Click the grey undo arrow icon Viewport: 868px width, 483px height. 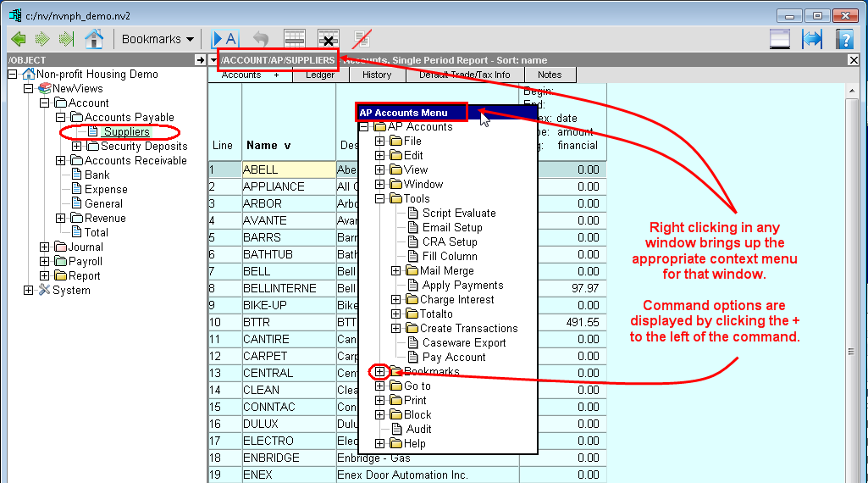pyautogui.click(x=261, y=39)
